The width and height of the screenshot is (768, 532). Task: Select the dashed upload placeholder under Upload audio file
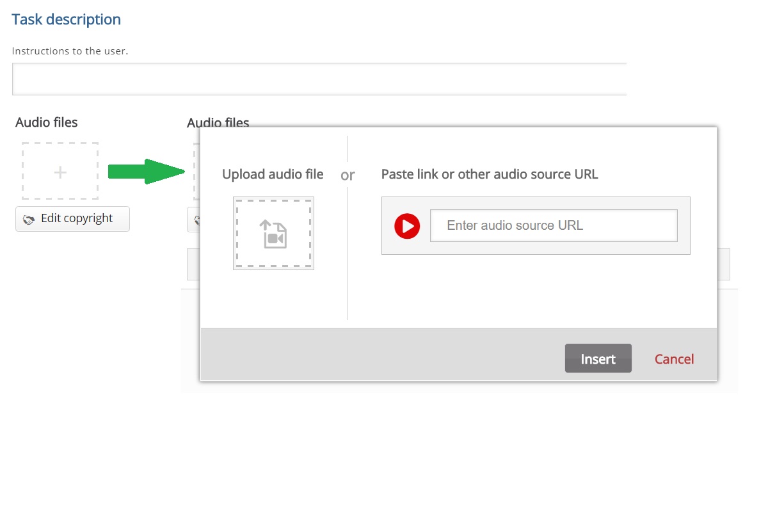coord(273,233)
